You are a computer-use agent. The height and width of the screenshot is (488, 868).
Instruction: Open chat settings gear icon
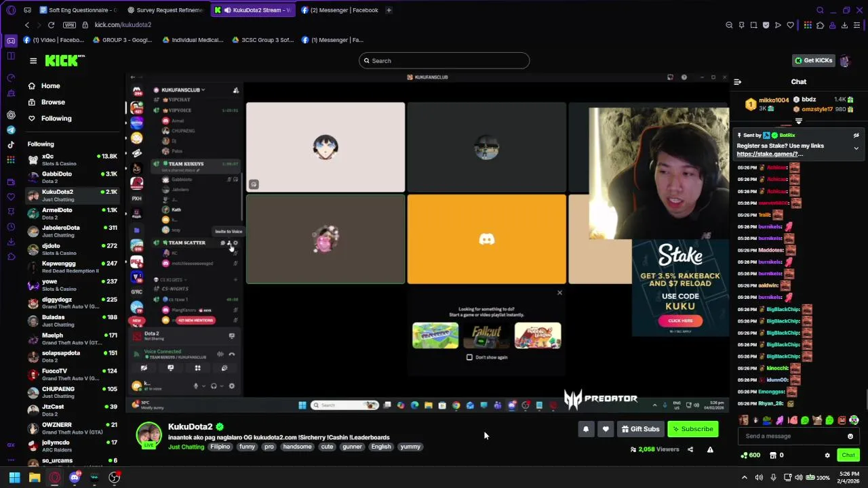tap(827, 455)
